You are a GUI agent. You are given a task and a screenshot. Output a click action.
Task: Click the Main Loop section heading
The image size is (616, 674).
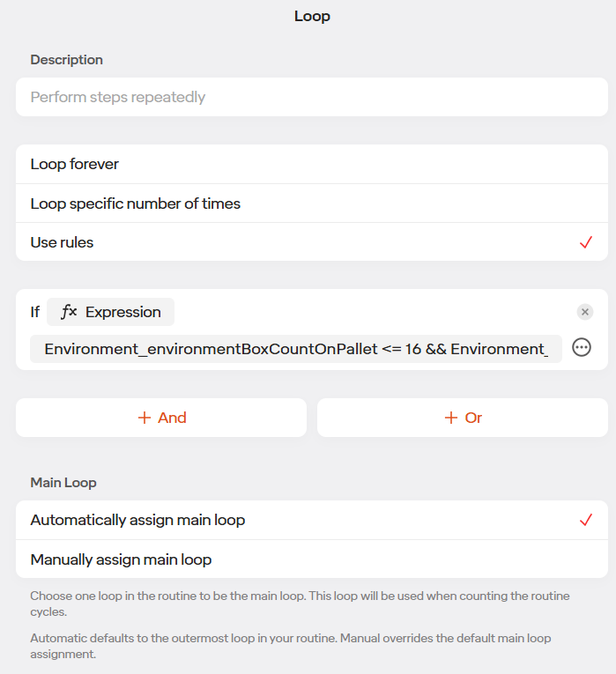(x=63, y=483)
